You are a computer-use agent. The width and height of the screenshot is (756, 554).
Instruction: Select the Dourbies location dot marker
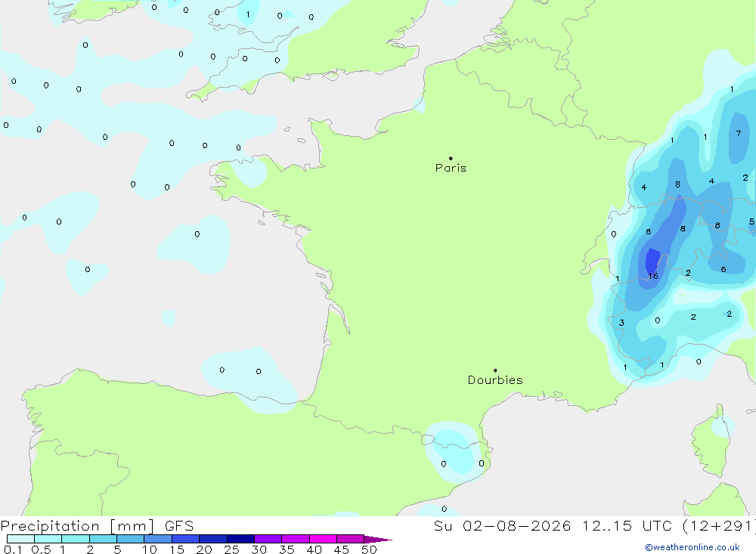(495, 370)
